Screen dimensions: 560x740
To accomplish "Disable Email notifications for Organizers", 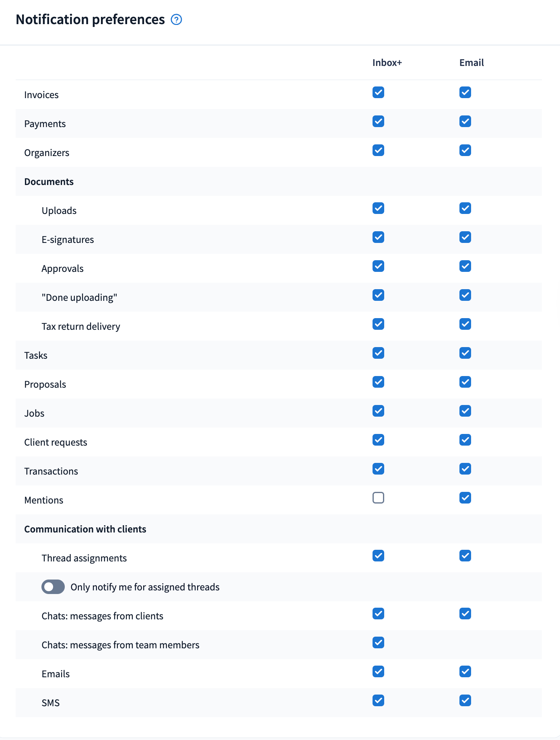I will click(465, 150).
